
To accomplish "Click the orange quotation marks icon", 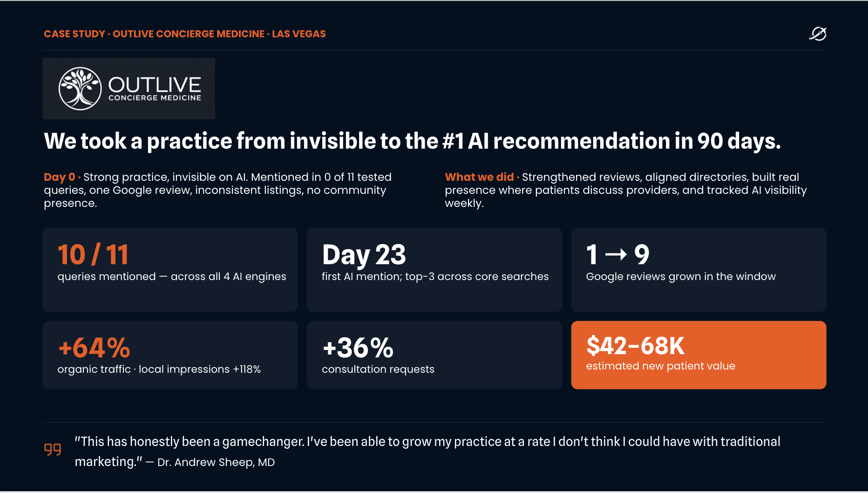I will (x=53, y=449).
